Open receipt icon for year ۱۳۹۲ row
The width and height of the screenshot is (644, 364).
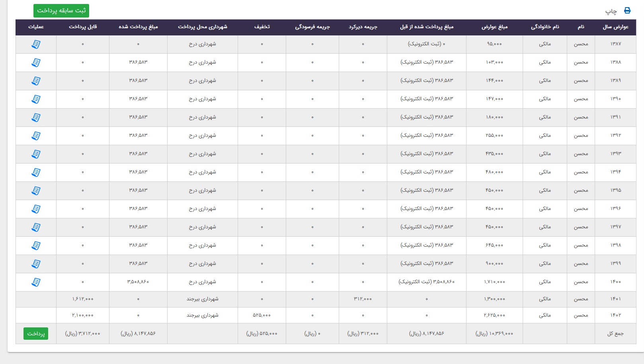click(36, 136)
